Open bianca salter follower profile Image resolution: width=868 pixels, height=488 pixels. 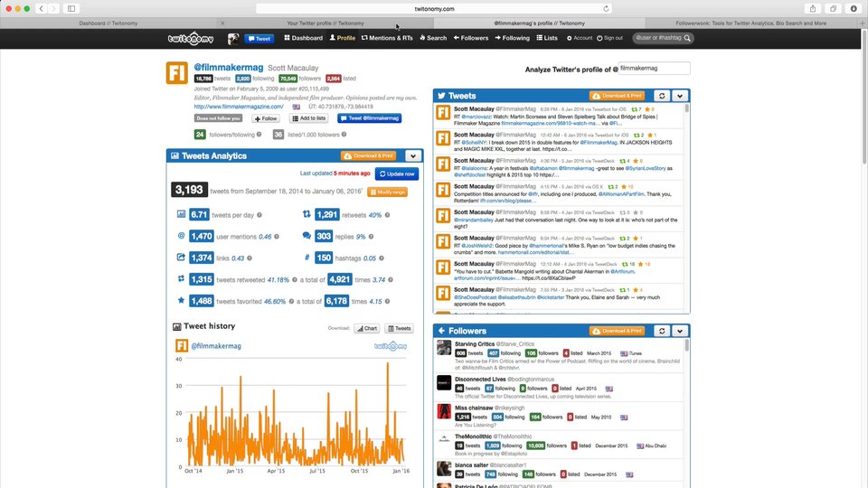tap(471, 465)
